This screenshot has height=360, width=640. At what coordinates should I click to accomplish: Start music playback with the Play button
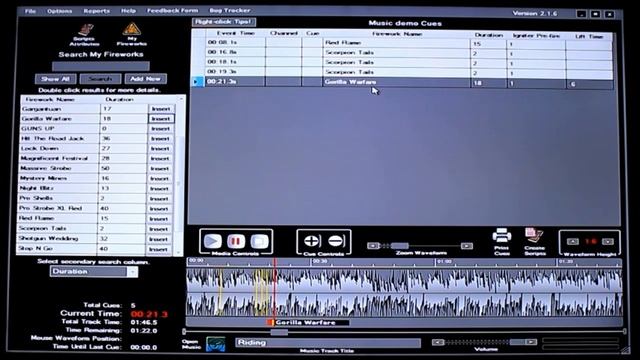pyautogui.click(x=213, y=241)
